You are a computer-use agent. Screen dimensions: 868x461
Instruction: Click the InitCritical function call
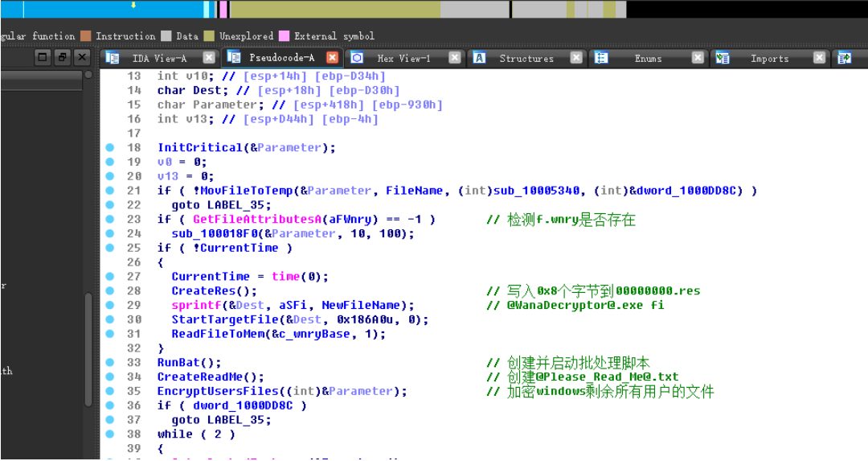coord(200,147)
